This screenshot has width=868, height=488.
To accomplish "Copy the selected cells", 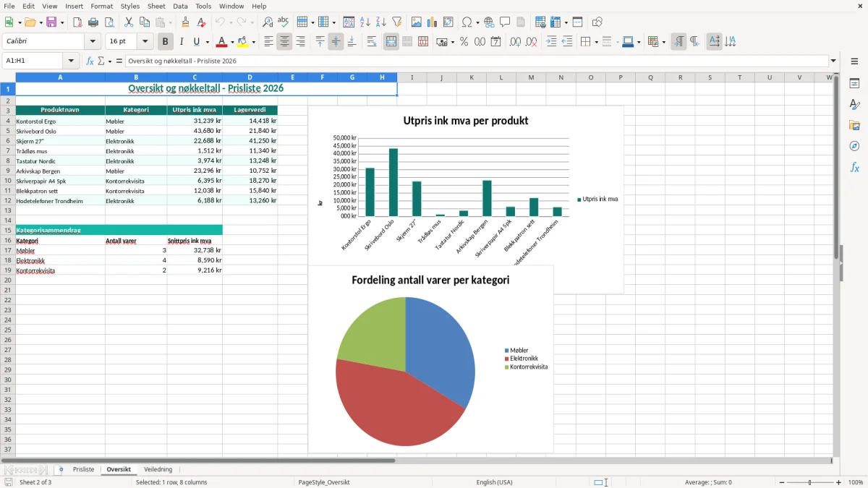I will 145,22.
